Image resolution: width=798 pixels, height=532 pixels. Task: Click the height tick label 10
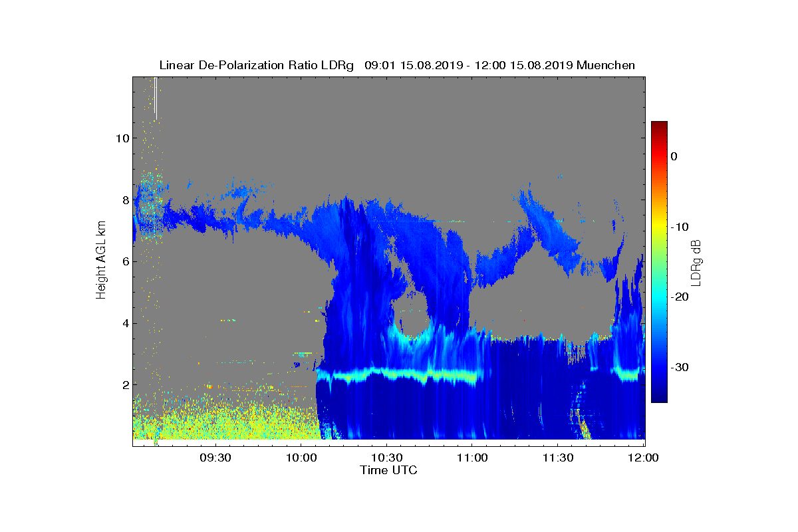click(121, 138)
